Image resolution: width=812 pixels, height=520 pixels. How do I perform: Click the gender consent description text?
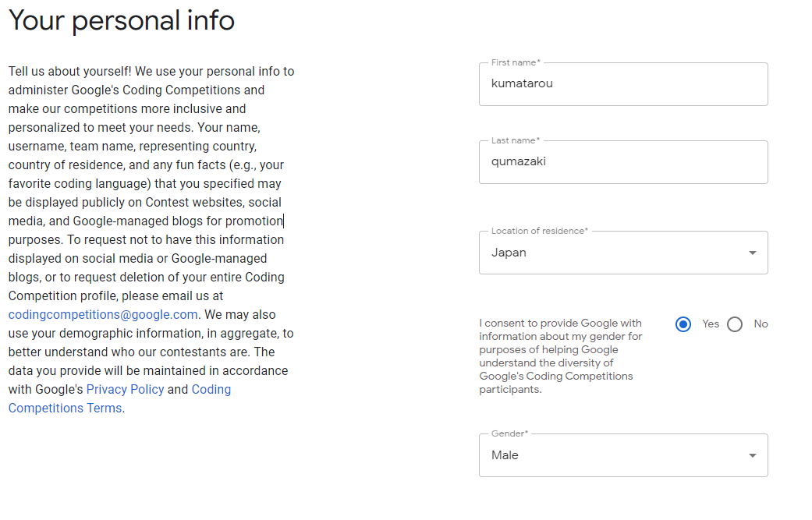click(x=561, y=356)
